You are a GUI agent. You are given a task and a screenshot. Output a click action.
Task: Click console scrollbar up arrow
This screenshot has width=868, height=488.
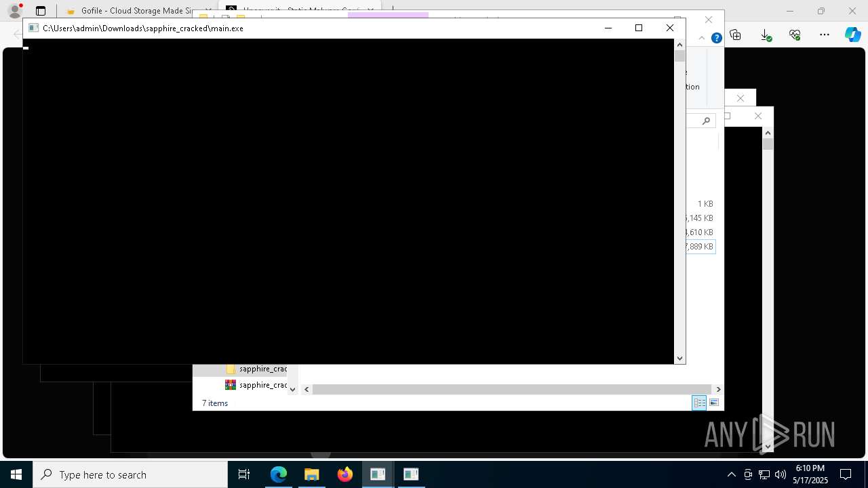tap(680, 45)
